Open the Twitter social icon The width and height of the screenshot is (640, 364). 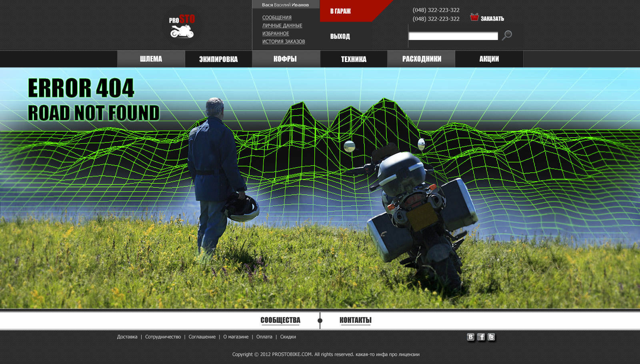coord(492,337)
